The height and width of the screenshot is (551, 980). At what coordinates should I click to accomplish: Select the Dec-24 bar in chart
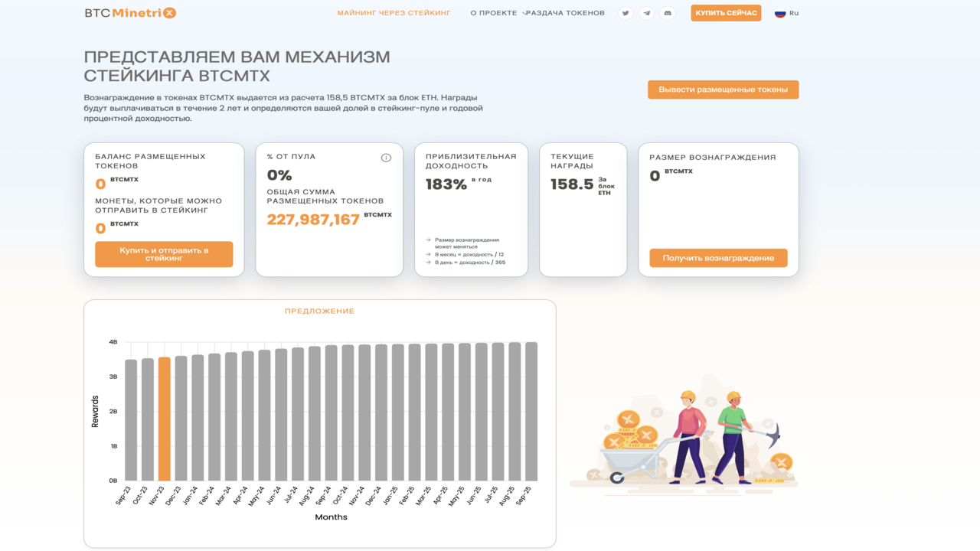click(x=381, y=412)
